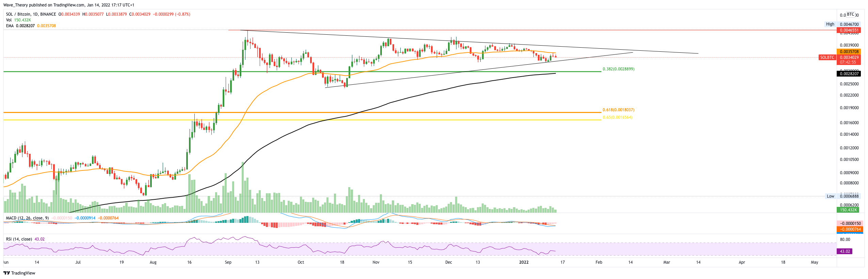
Task: Click the 0.0019000 price axis tick
Action: [x=849, y=108]
